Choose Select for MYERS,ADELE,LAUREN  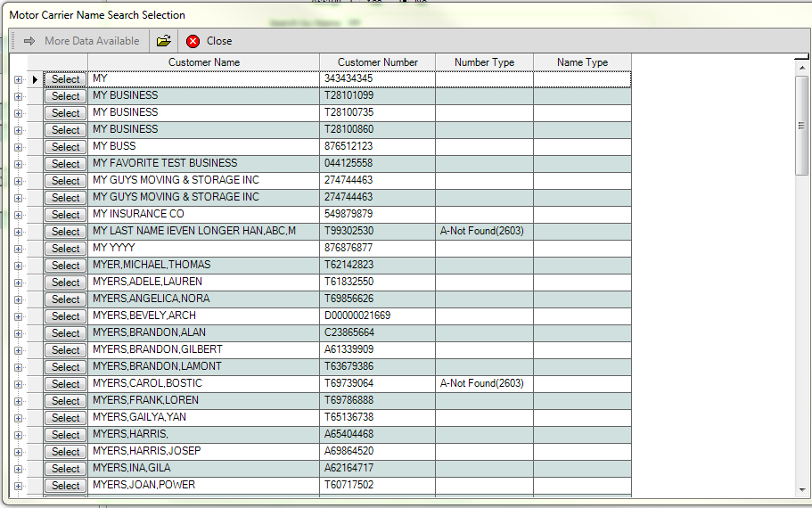click(x=65, y=283)
